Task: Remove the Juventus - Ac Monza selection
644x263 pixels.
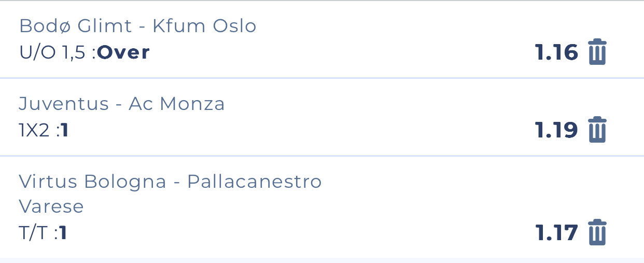Action: point(597,130)
